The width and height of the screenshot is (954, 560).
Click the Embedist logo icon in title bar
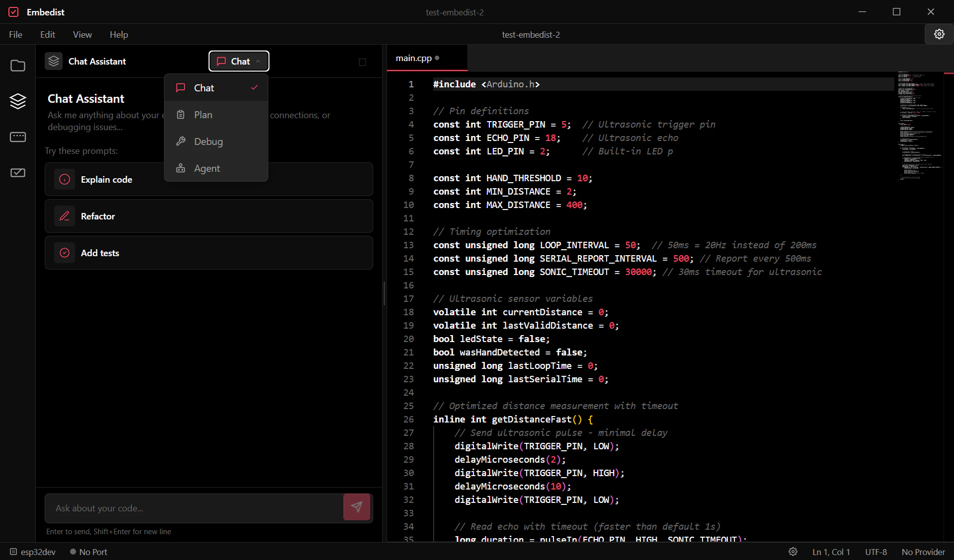coord(13,12)
